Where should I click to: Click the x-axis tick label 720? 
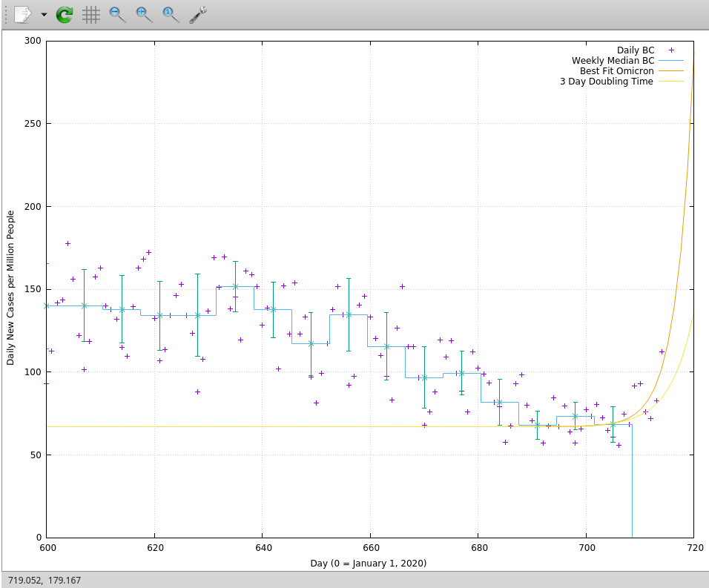(694, 548)
